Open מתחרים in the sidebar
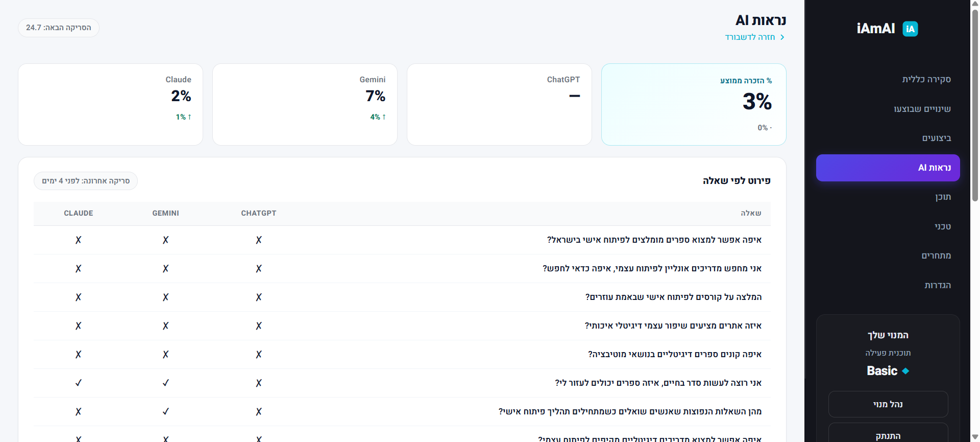 [x=936, y=255]
